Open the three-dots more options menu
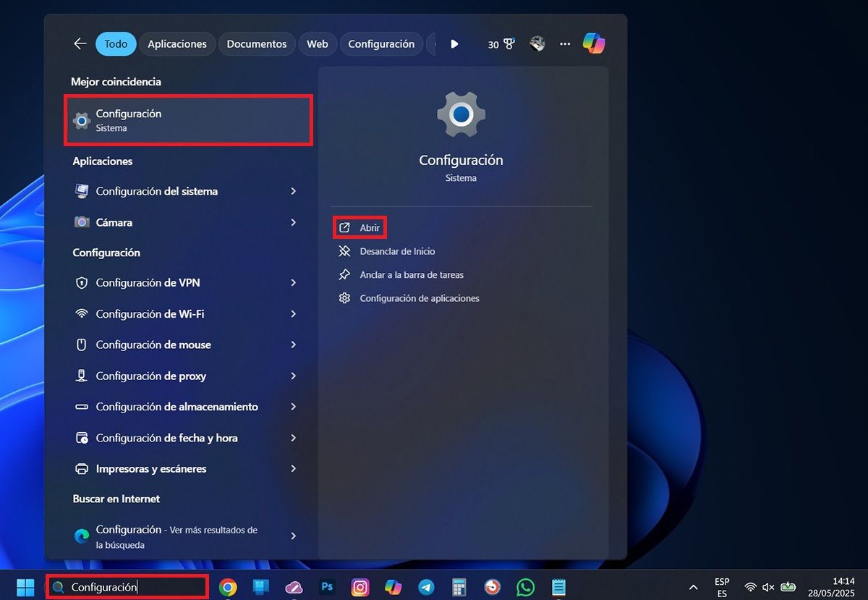The image size is (868, 600). pyautogui.click(x=565, y=44)
